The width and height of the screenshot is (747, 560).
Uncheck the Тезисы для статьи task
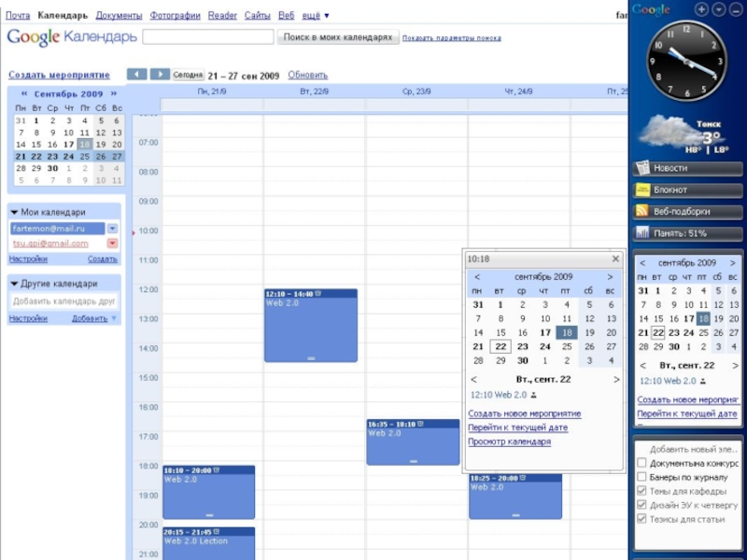pos(641,519)
